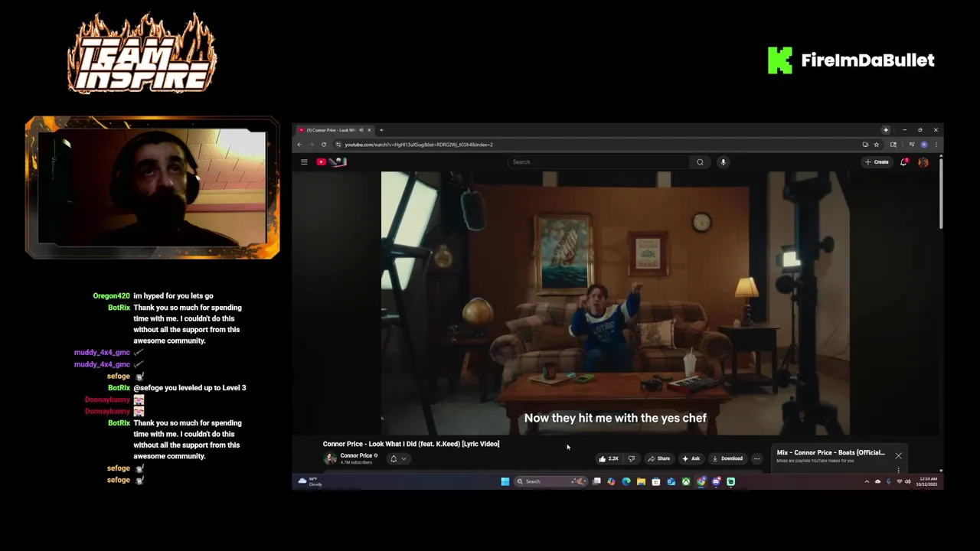The height and width of the screenshot is (551, 980).
Task: Click Chrome icon in taskbar
Action: [701, 481]
